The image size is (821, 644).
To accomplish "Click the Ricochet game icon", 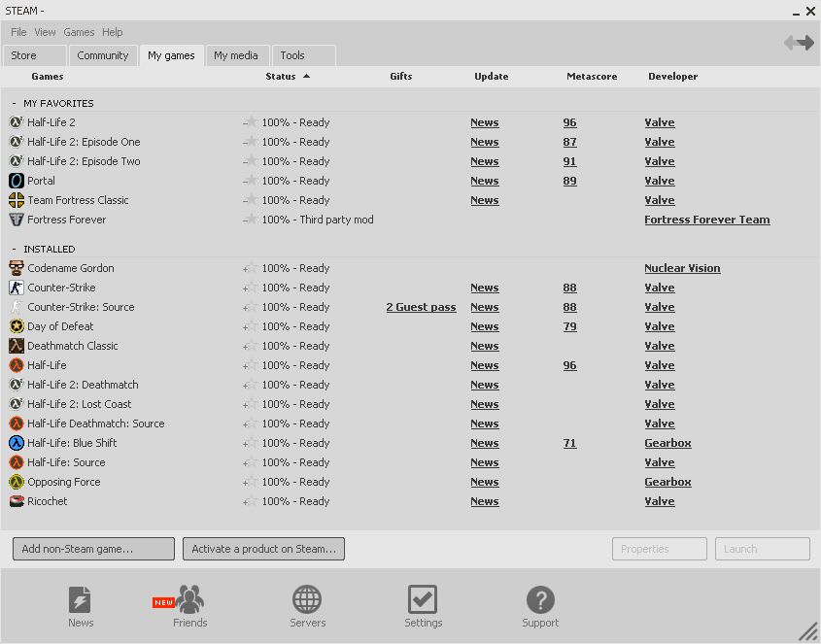I will tap(17, 501).
